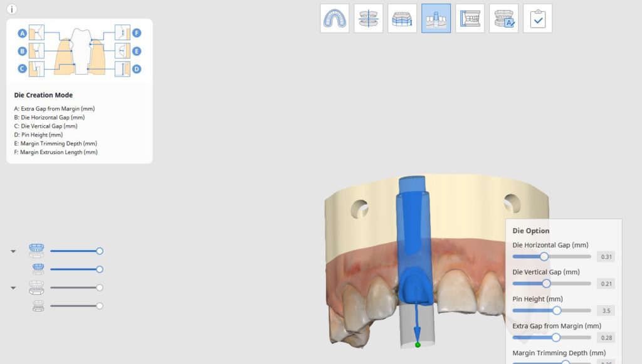
Task: Toggle upper and lower jaw model icon
Action: pyautogui.click(x=36, y=251)
